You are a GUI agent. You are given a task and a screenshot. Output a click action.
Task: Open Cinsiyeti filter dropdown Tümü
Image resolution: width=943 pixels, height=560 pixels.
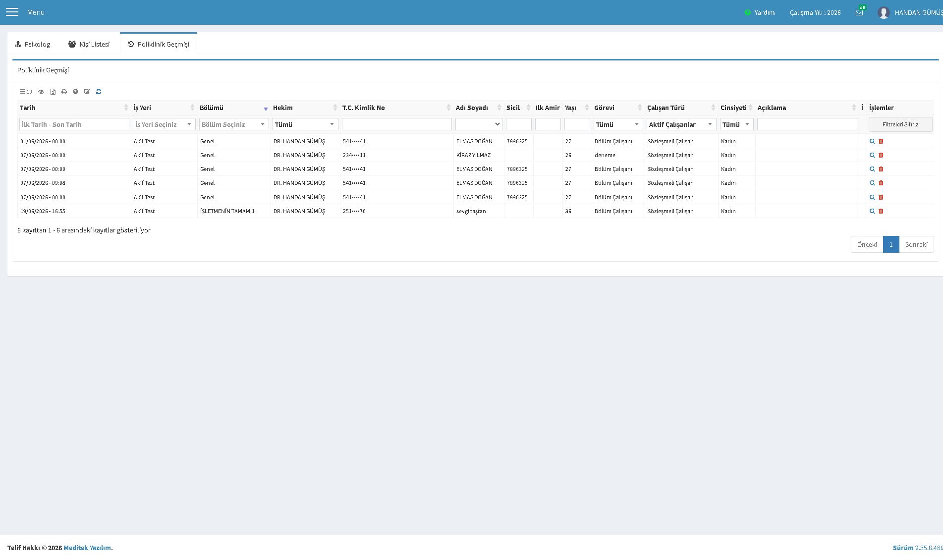737,124
